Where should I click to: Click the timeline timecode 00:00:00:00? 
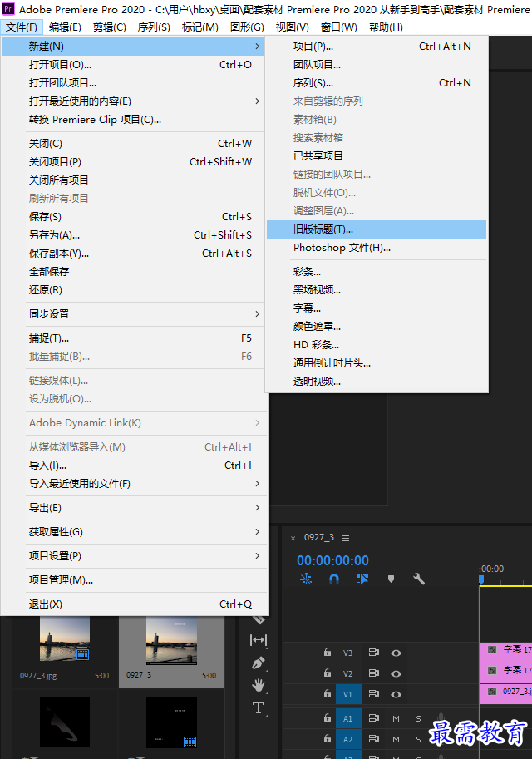pyautogui.click(x=332, y=560)
